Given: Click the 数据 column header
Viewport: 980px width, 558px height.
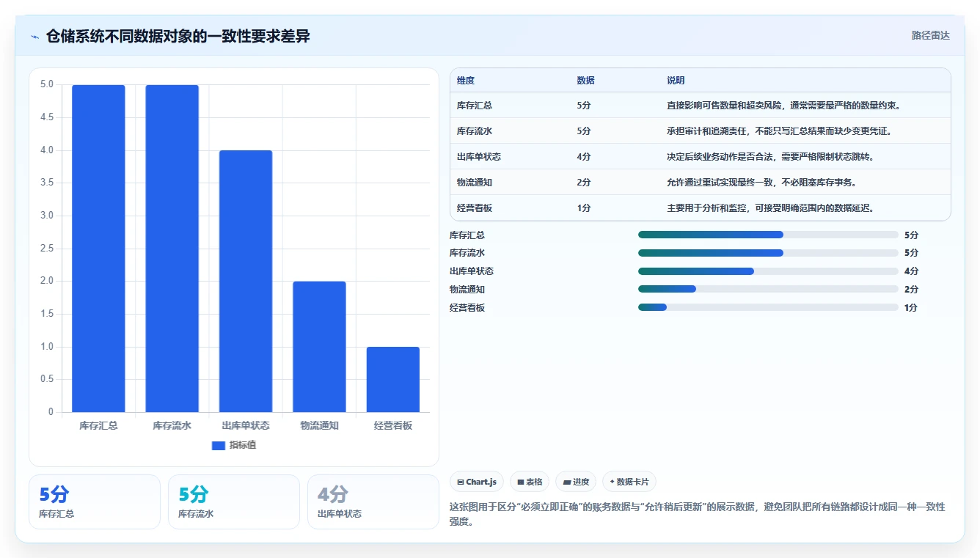Looking at the screenshot, I should tap(585, 81).
